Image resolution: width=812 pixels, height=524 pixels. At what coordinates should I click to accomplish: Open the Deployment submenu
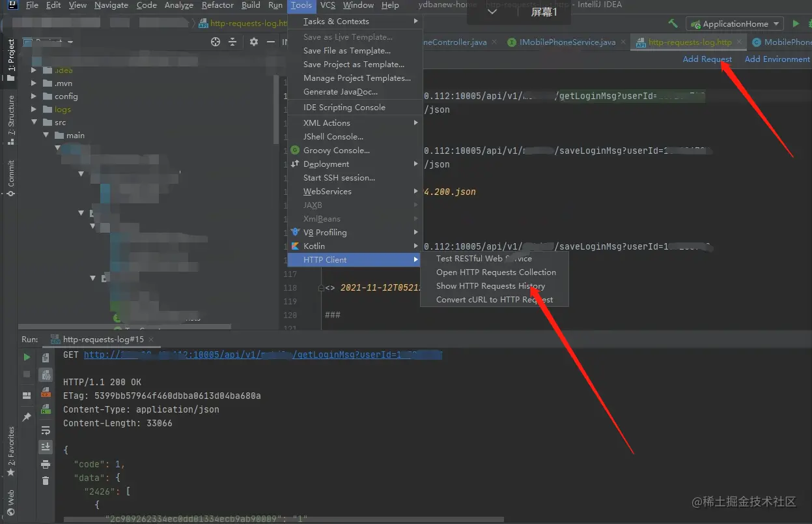tap(355, 164)
